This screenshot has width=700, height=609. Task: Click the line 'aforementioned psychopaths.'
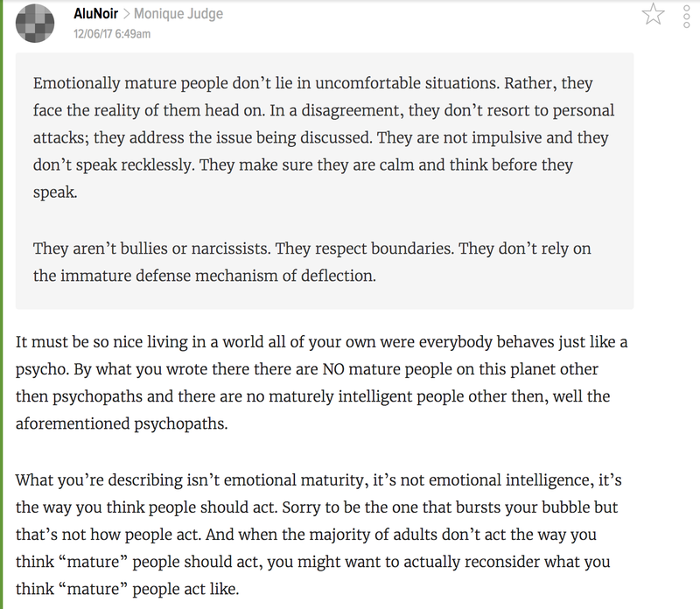click(122, 423)
